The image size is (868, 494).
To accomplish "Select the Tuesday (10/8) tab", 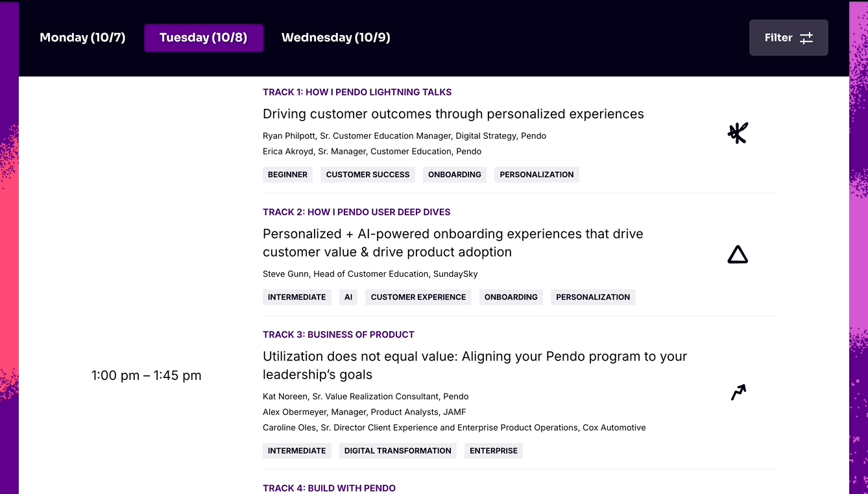I will click(x=204, y=38).
